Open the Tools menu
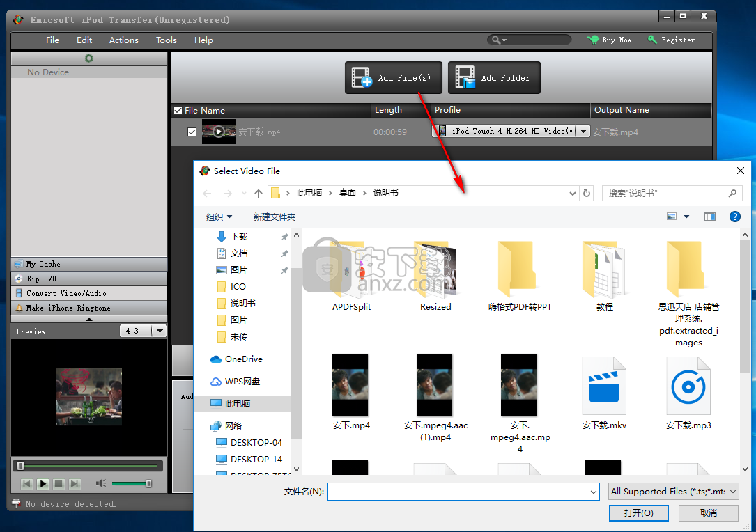 167,40
